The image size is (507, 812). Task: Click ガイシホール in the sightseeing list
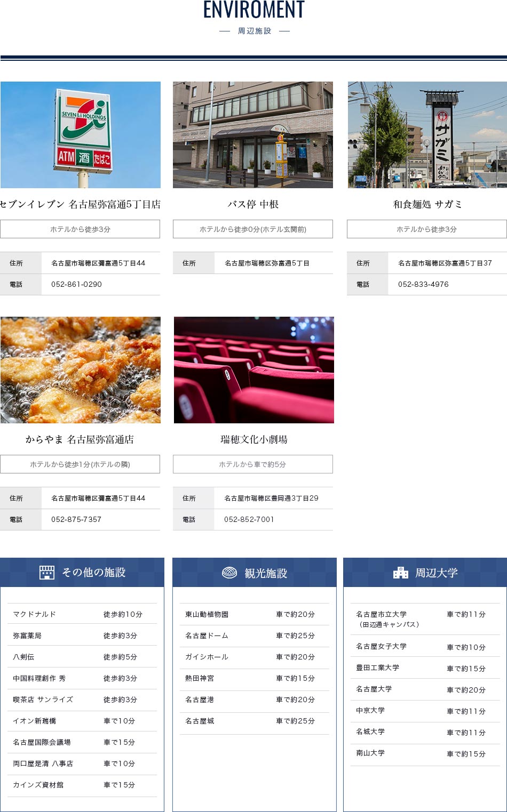tap(207, 657)
